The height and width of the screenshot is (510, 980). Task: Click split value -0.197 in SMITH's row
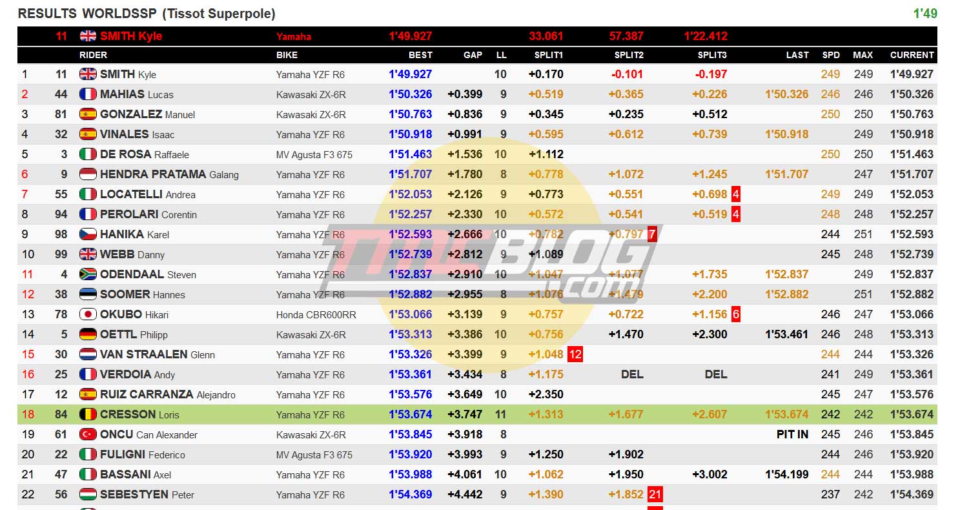[x=711, y=74]
